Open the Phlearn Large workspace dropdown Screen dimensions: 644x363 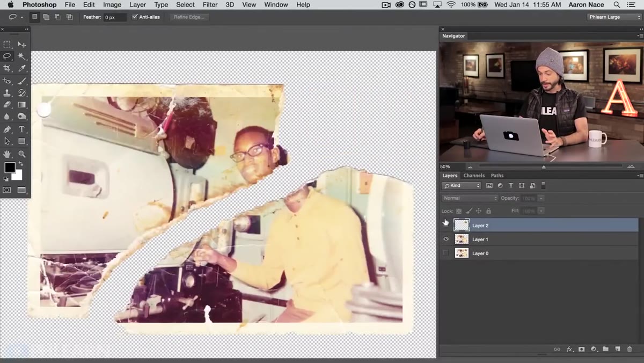(614, 17)
